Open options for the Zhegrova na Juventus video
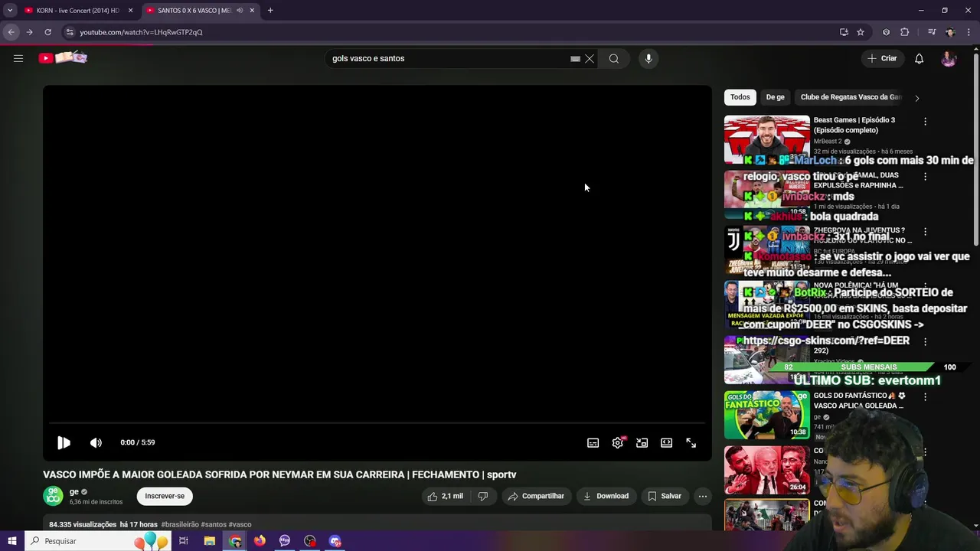The image size is (980, 551). click(925, 232)
